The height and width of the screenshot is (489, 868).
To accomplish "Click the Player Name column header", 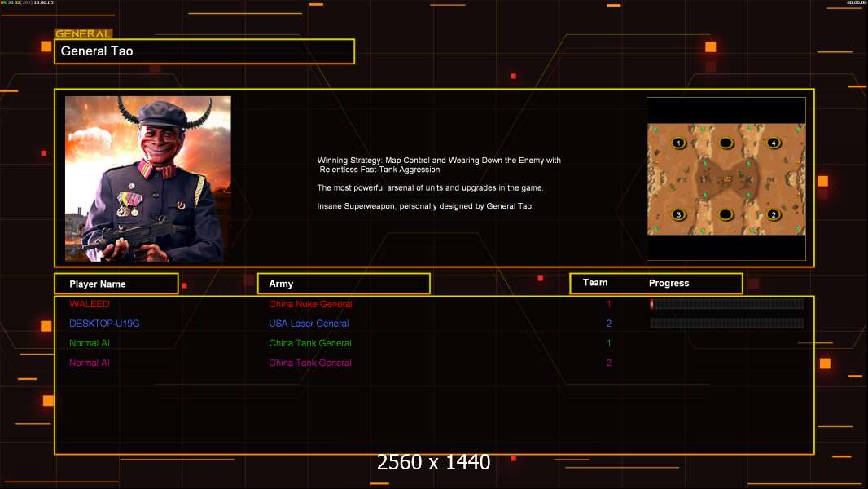I will click(x=116, y=284).
